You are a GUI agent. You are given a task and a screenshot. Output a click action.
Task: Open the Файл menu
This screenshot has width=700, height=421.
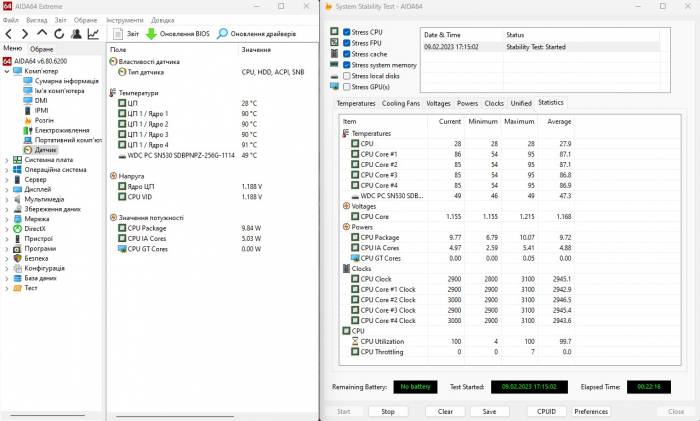11,20
